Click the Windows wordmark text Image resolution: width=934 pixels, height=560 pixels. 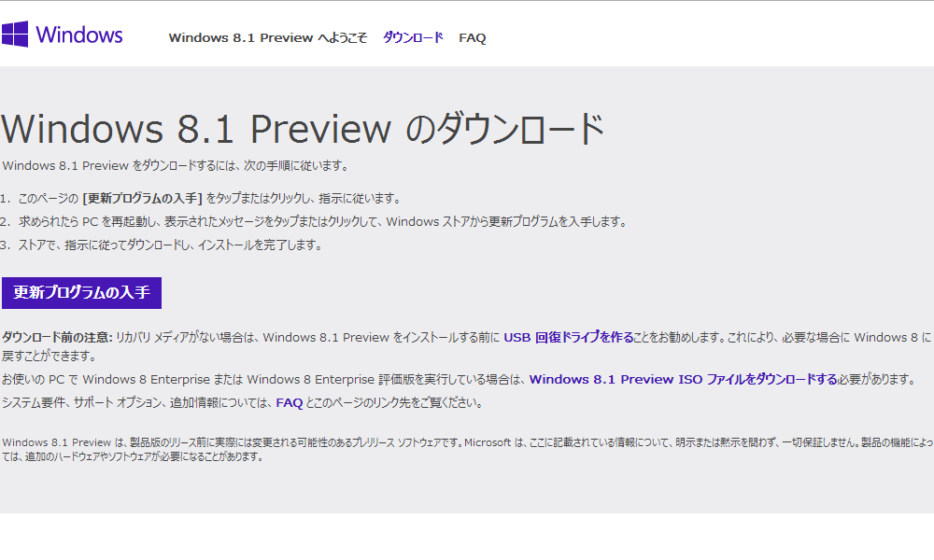[x=79, y=35]
